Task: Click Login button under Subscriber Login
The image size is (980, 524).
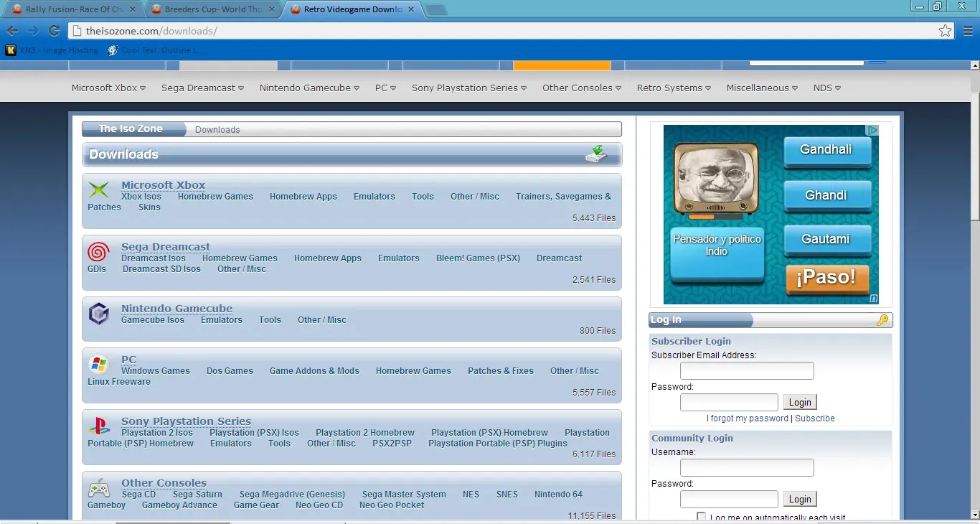Action: tap(800, 402)
